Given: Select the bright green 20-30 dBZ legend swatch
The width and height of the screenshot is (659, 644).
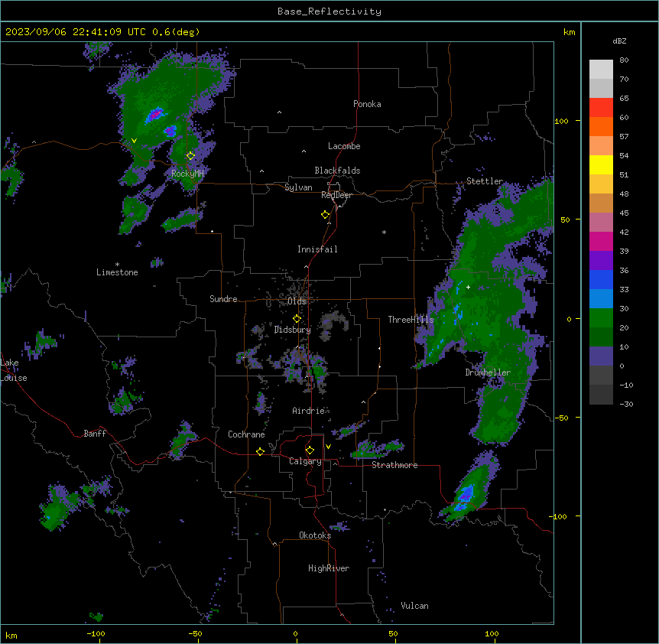Looking at the screenshot, I should tap(601, 318).
